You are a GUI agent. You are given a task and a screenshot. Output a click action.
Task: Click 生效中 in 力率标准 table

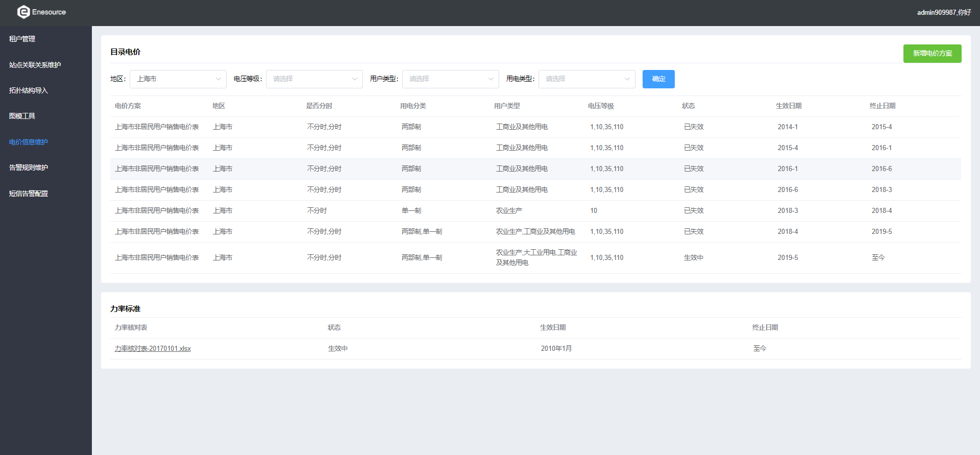(x=338, y=348)
